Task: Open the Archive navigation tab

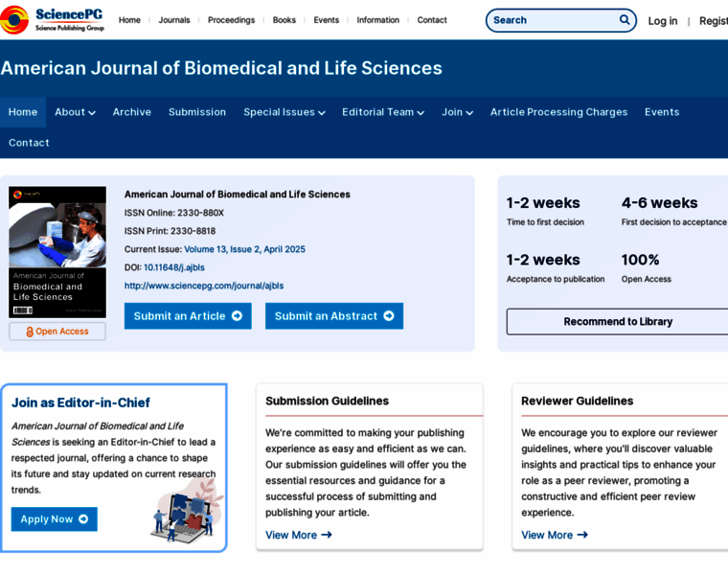Action: click(x=132, y=112)
